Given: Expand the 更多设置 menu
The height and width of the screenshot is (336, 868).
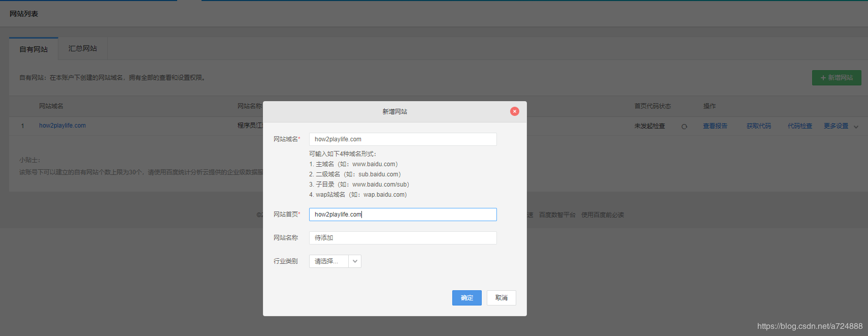Looking at the screenshot, I should click(836, 126).
